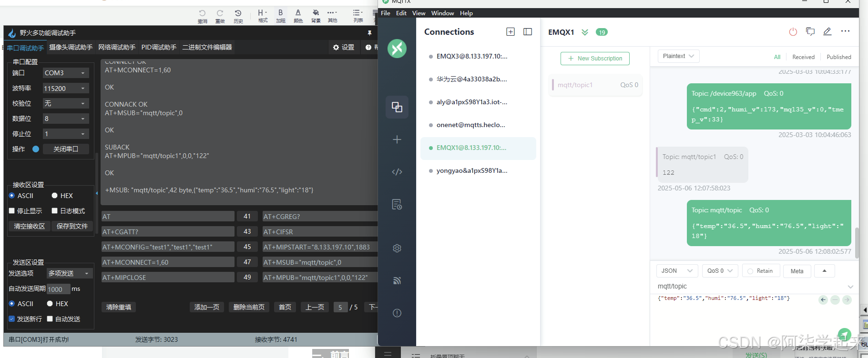
Task: Disconnect EMQX1 using the power icon
Action: click(x=793, y=31)
